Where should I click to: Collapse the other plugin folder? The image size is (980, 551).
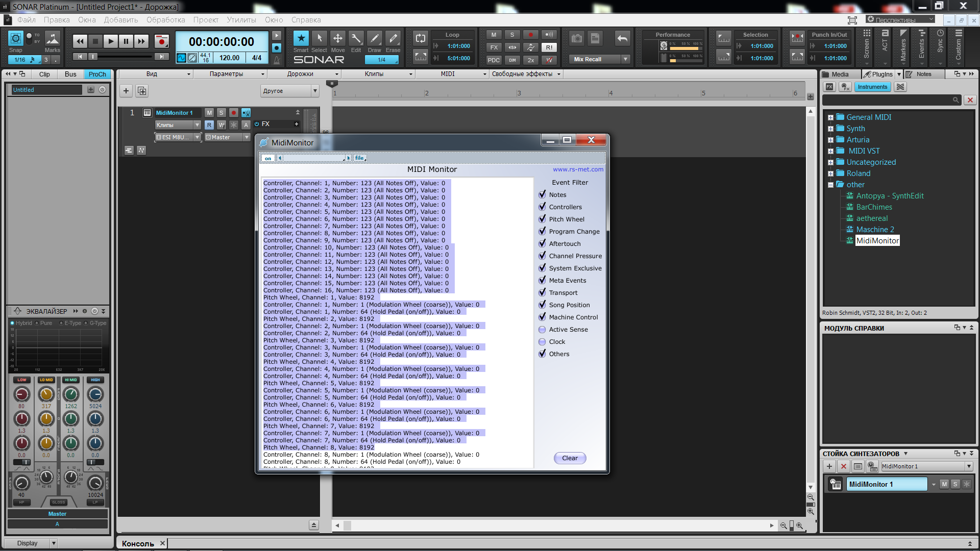(830, 185)
